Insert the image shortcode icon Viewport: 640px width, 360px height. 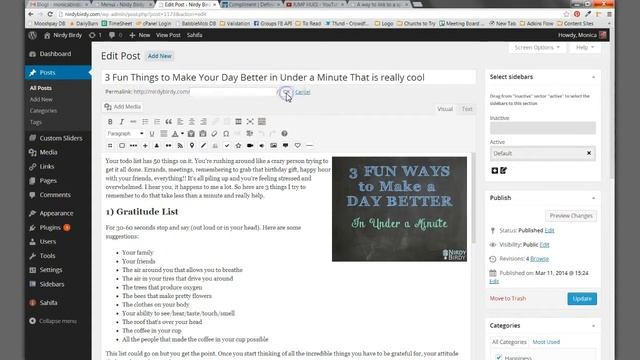pos(273,145)
